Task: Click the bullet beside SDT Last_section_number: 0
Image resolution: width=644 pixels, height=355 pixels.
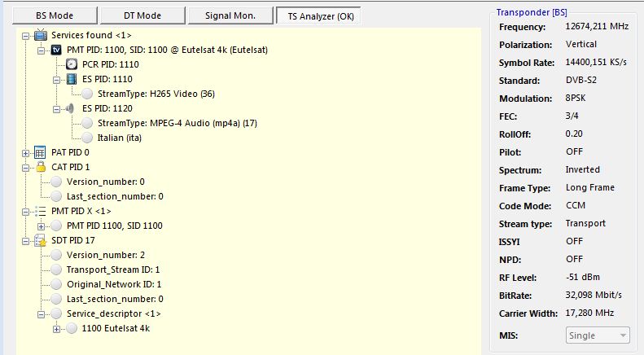Action: [56, 299]
